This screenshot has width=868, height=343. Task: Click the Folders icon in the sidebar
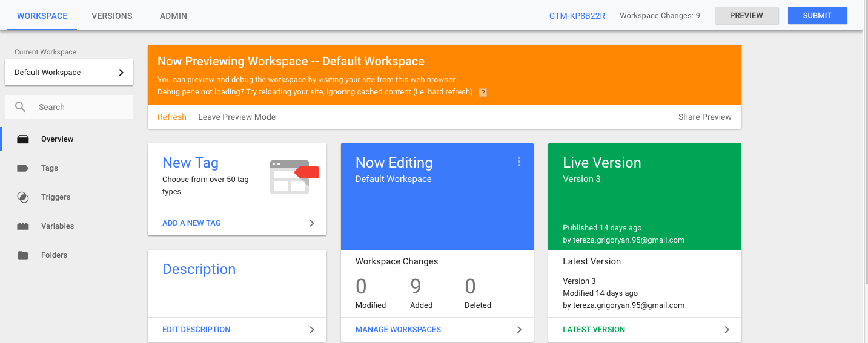tap(23, 255)
